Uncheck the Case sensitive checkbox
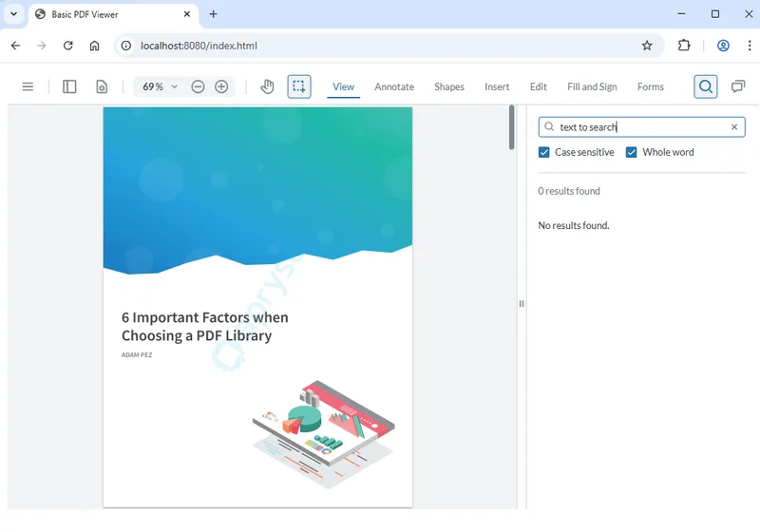Image resolution: width=760 pixels, height=532 pixels. point(543,152)
